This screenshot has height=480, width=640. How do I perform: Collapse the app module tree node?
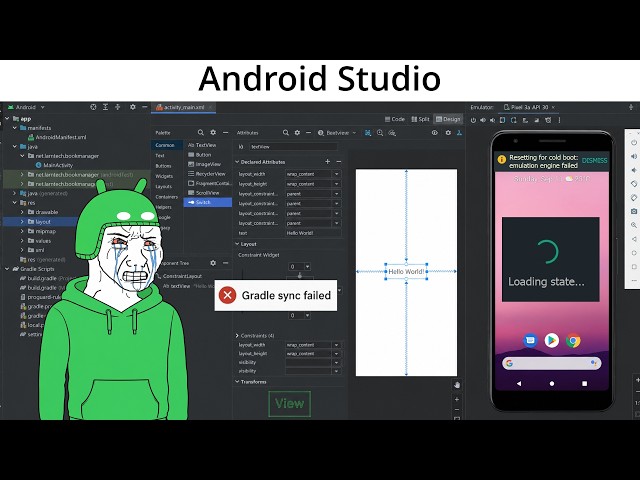click(x=7, y=118)
